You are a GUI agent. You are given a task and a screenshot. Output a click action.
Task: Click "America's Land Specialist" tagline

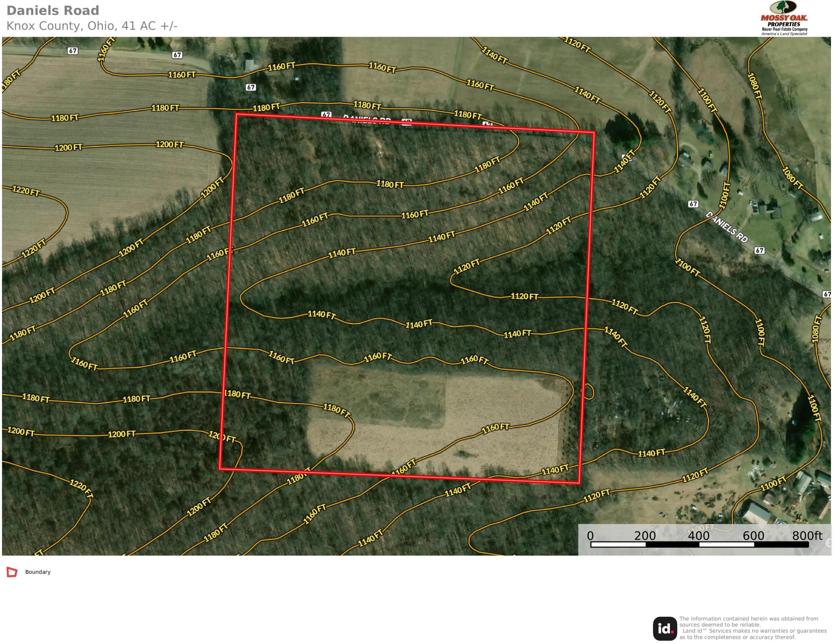784,34
